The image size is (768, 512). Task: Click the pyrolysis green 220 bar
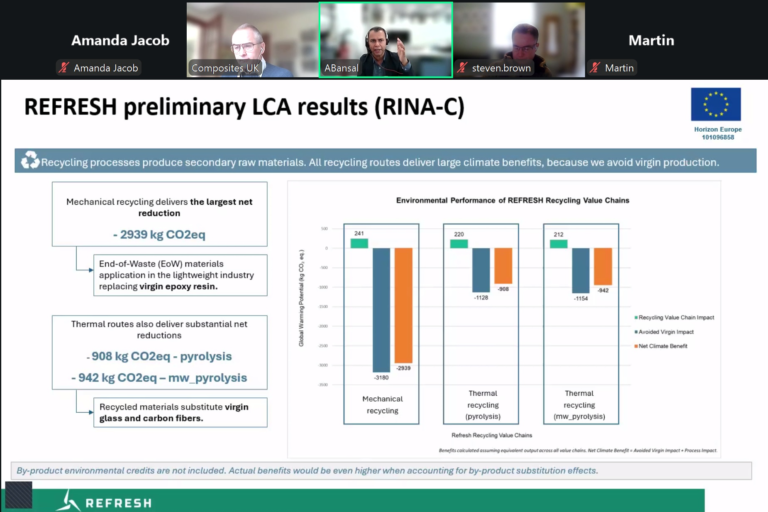(459, 244)
